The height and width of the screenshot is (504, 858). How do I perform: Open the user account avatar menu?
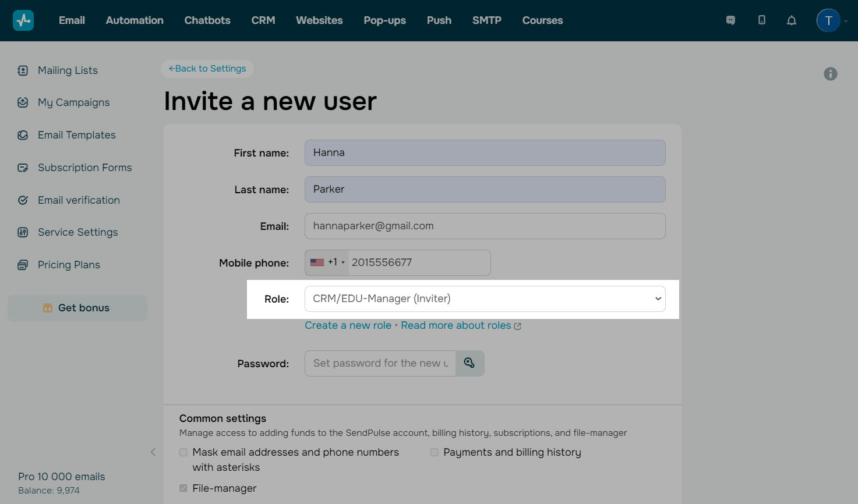coord(828,20)
